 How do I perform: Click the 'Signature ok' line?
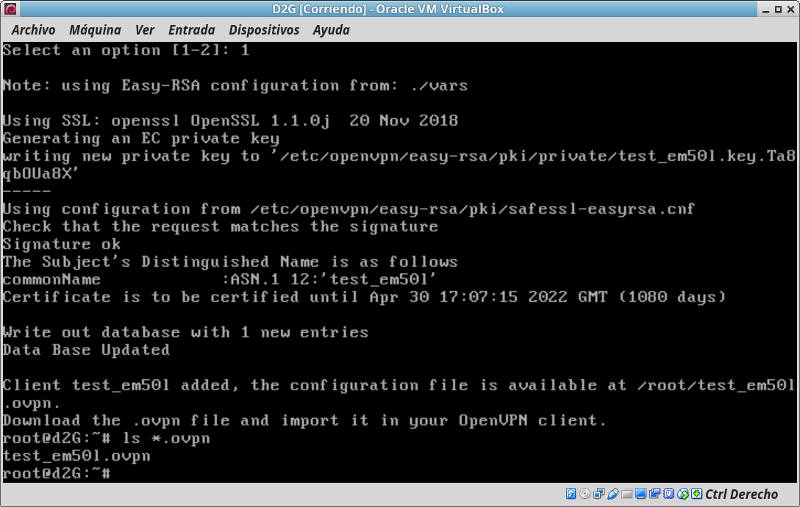pyautogui.click(x=61, y=244)
